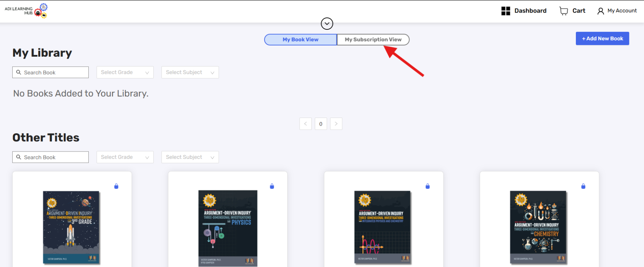This screenshot has width=644, height=267.
Task: Click the circled down-chevron under the header
Action: [327, 24]
